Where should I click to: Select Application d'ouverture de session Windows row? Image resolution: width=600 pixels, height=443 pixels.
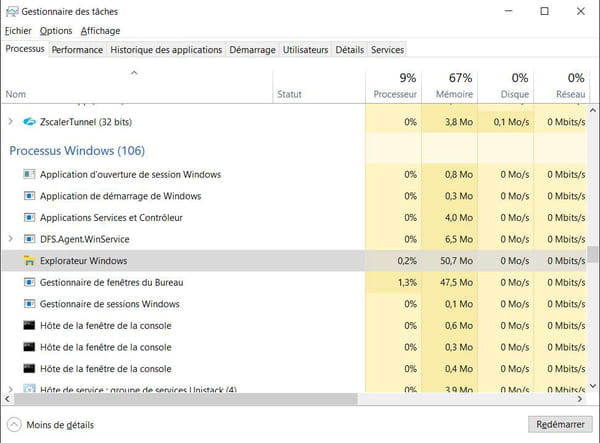(294, 174)
